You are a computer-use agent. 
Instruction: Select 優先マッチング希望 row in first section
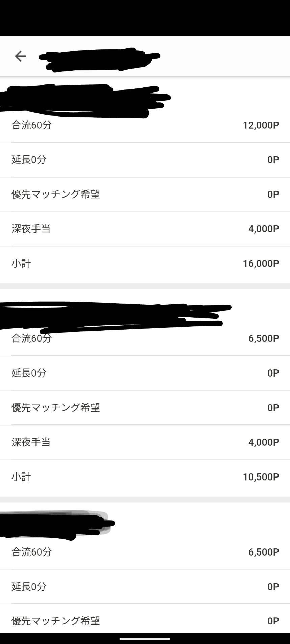(145, 194)
